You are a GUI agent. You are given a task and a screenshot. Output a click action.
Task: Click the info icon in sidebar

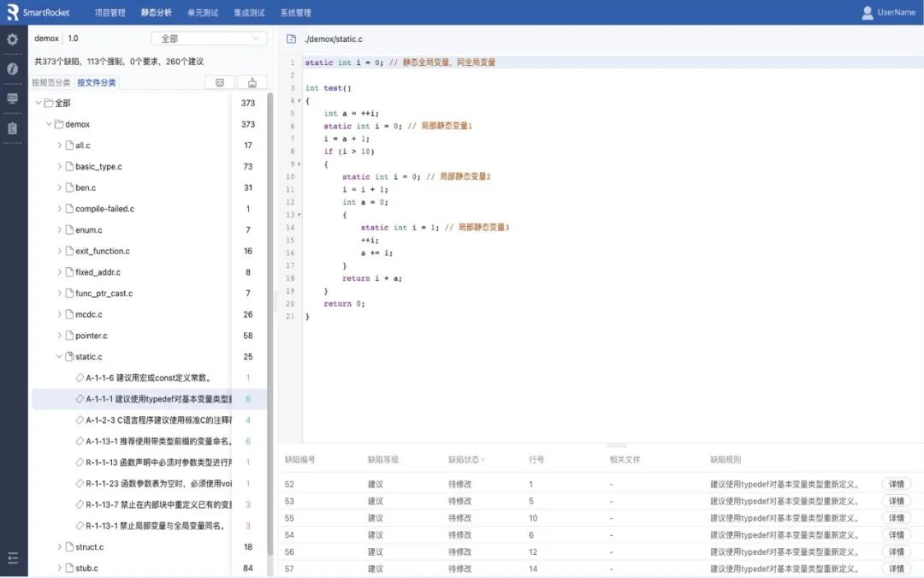(12, 69)
